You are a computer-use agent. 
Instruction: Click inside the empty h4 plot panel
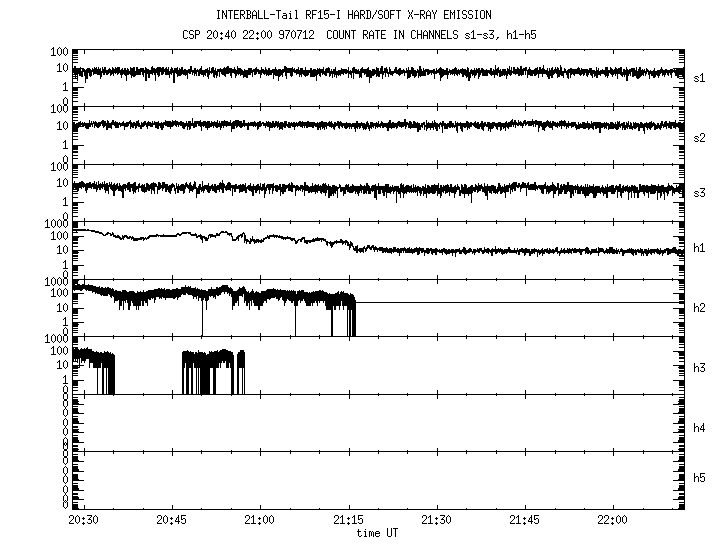pyautogui.click(x=380, y=422)
